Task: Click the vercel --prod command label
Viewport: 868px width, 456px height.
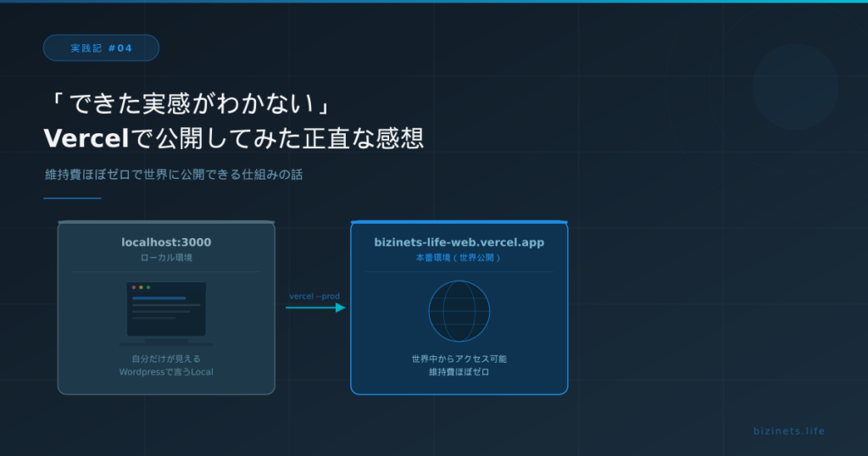Action: (314, 296)
